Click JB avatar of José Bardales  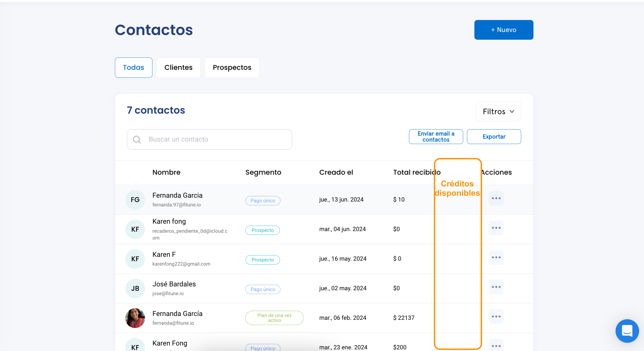pos(135,289)
